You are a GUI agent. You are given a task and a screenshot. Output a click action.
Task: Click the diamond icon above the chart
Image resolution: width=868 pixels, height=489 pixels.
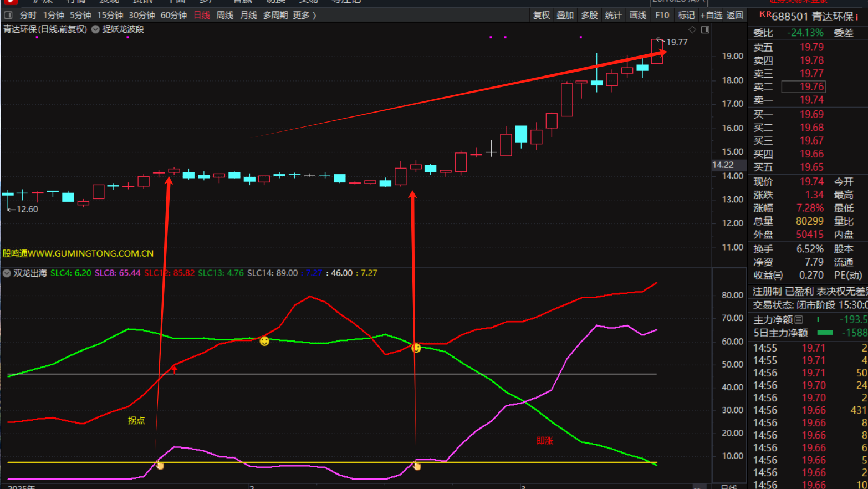click(692, 29)
